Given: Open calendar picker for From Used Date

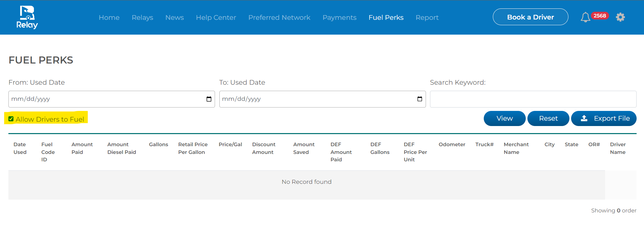Looking at the screenshot, I should pos(209,99).
